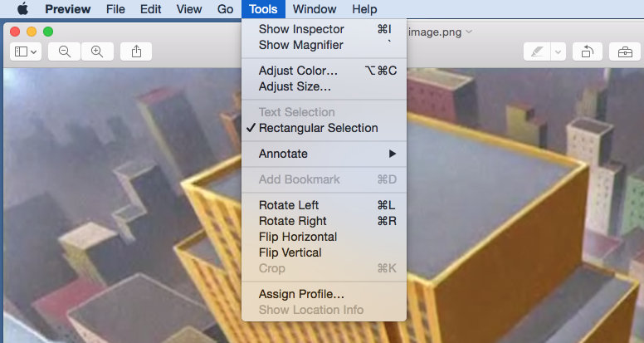Viewport: 644px width, 343px height.
Task: Open the sidebar view menu button
Action: coord(26,51)
